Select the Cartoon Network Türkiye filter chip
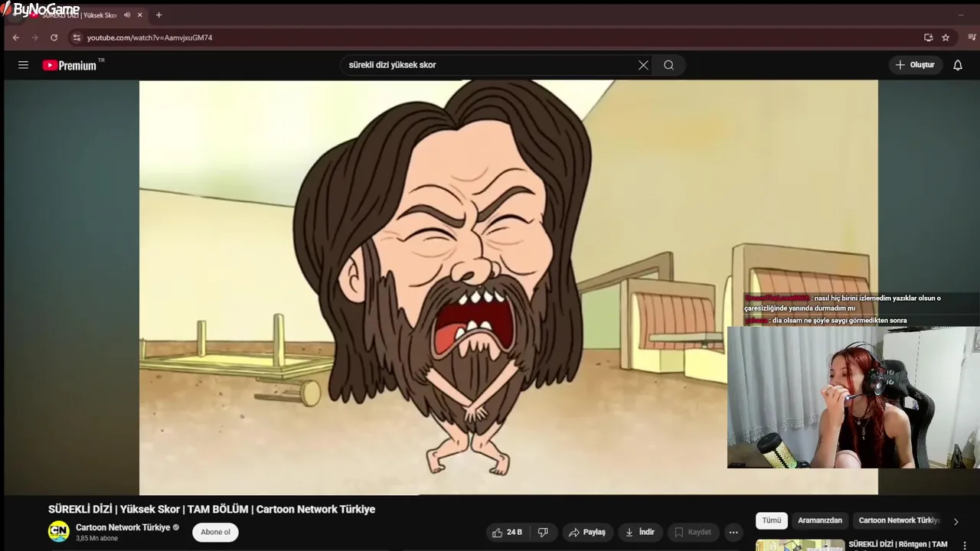 point(898,520)
